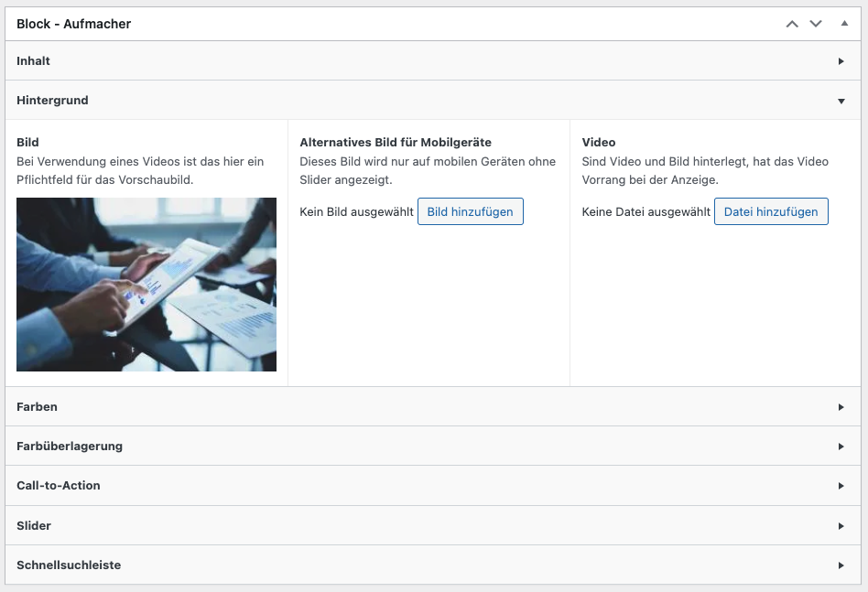Screen dimensions: 868x592
Task: Open the Call-to-Action section label
Action: (59, 486)
